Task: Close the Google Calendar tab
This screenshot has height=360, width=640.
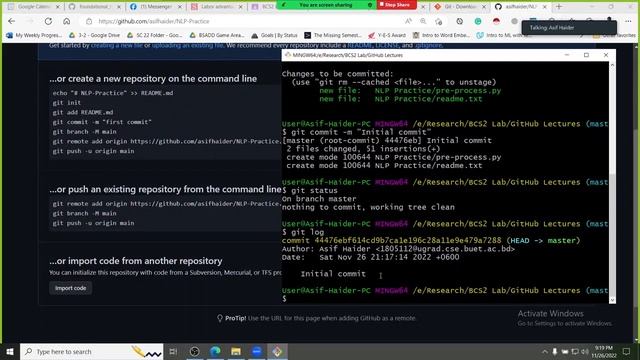Action: click(58, 7)
